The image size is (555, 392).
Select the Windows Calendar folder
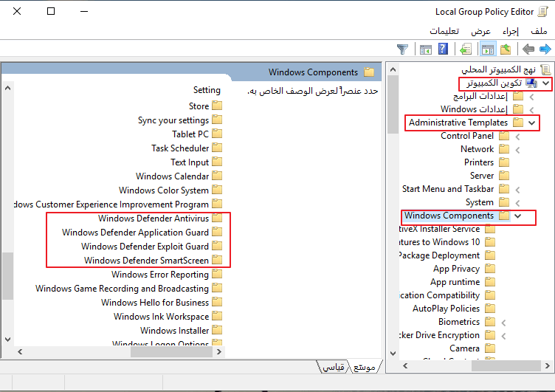(x=179, y=176)
